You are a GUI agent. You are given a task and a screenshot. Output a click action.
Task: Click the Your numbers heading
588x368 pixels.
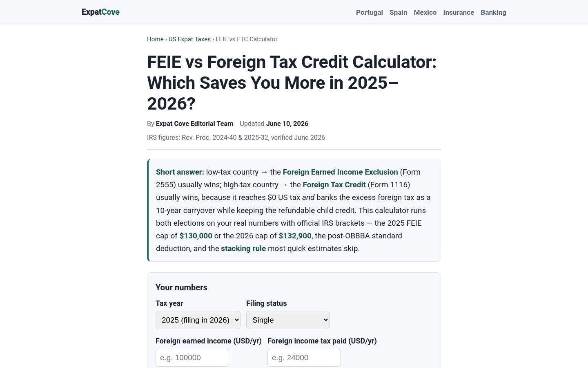(x=181, y=287)
